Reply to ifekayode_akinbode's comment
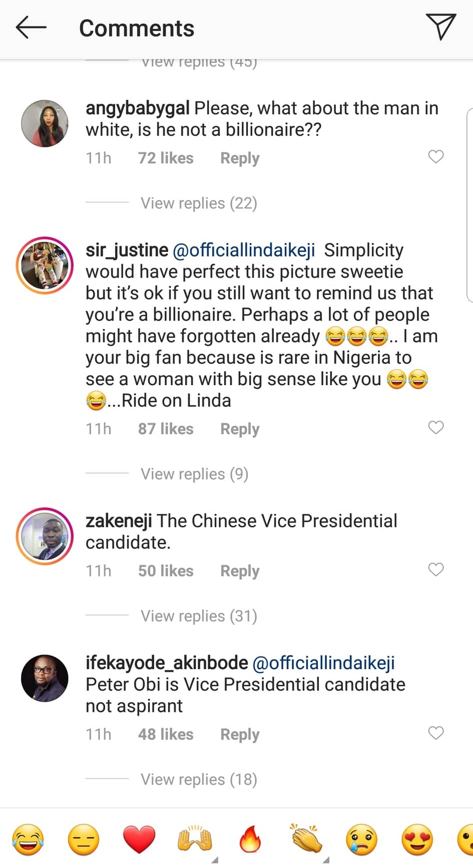The image size is (473, 868). 240,734
